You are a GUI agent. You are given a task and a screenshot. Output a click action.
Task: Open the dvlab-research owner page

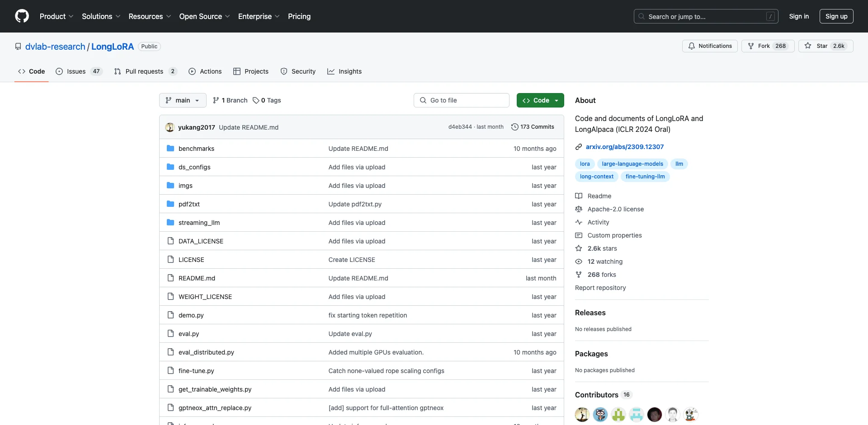click(x=55, y=47)
